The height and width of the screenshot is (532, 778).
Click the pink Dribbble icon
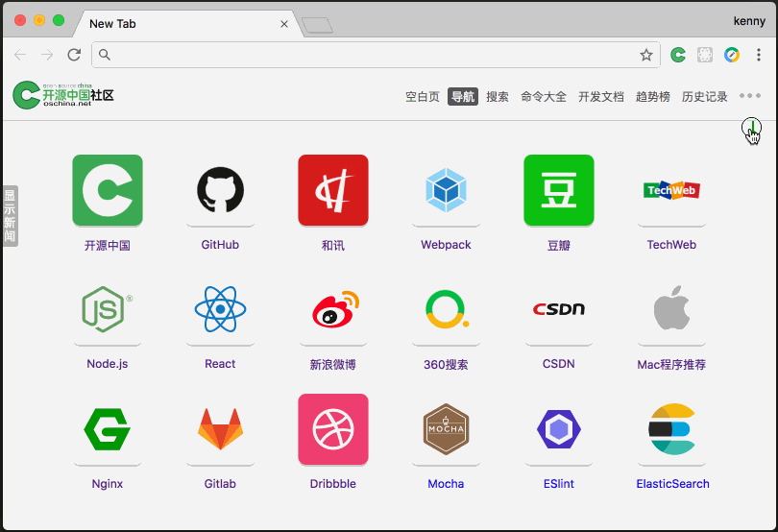tap(333, 429)
